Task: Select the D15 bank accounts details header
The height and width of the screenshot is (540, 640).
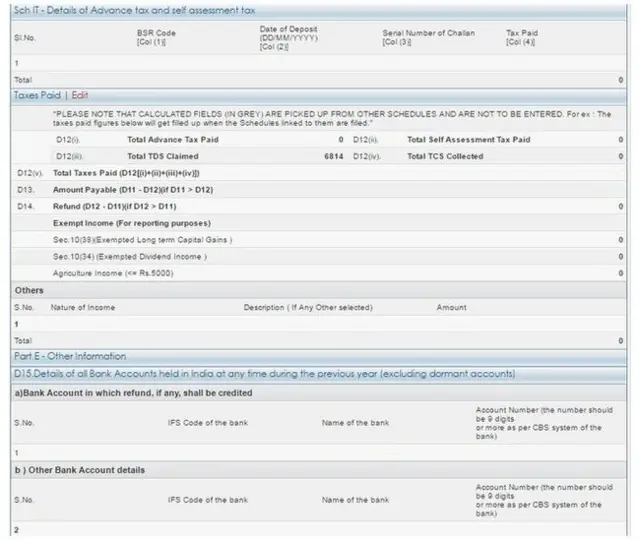Action: [x=318, y=374]
